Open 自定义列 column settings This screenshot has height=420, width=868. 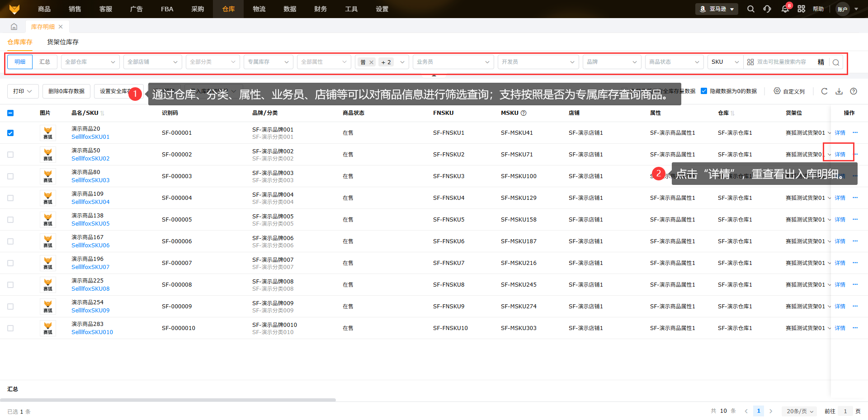[x=789, y=91]
